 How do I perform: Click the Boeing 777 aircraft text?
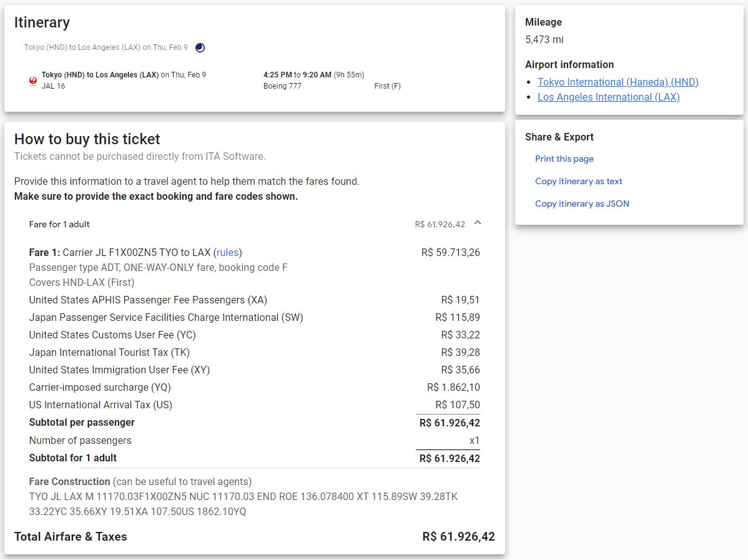pyautogui.click(x=282, y=86)
